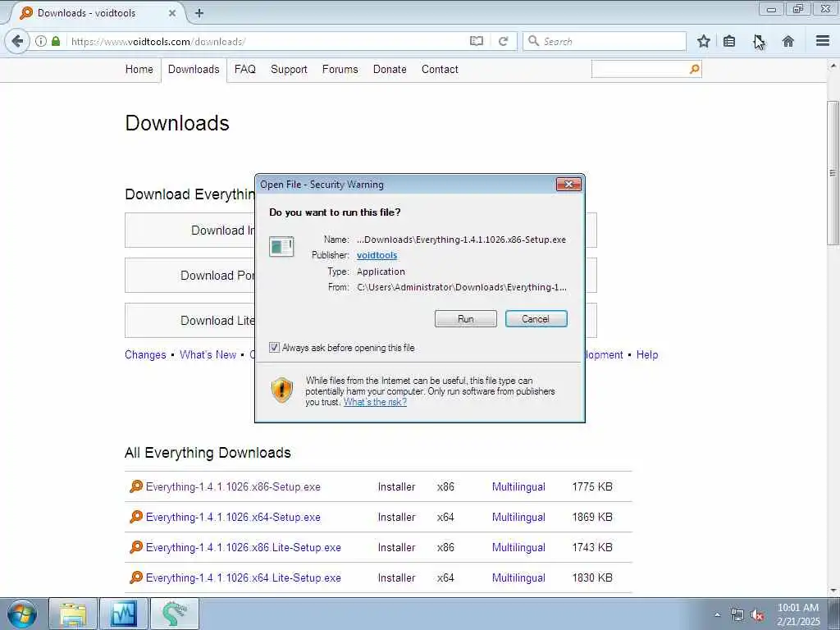Image resolution: width=840 pixels, height=630 pixels.
Task: Click the Download Lite button
Action: [190, 321]
